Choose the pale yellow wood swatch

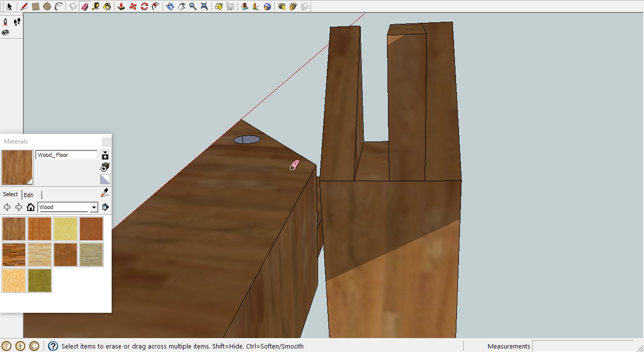tap(65, 229)
